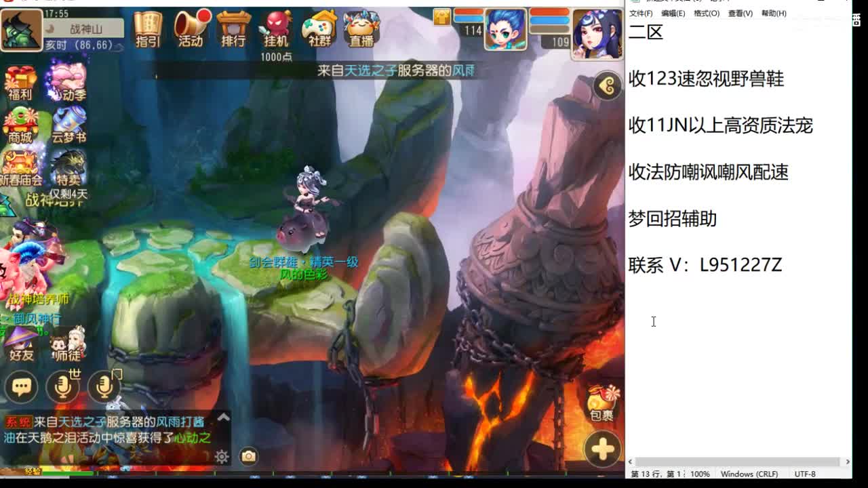Open chat settings gear icon
Screen dimensions: 868x488
(222, 457)
